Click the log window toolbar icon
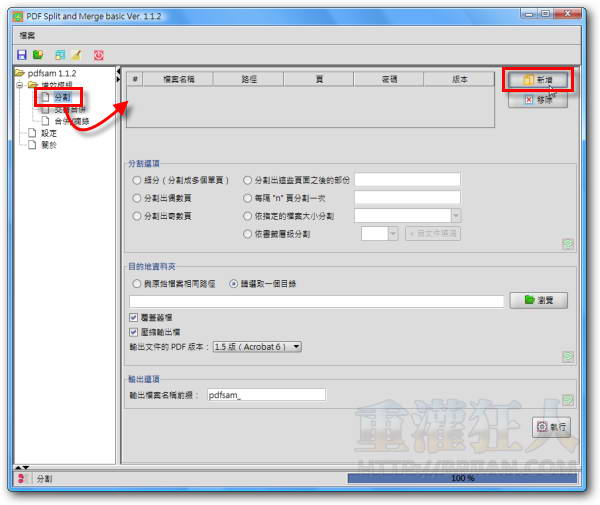The width and height of the screenshot is (600, 505). pyautogui.click(x=60, y=55)
